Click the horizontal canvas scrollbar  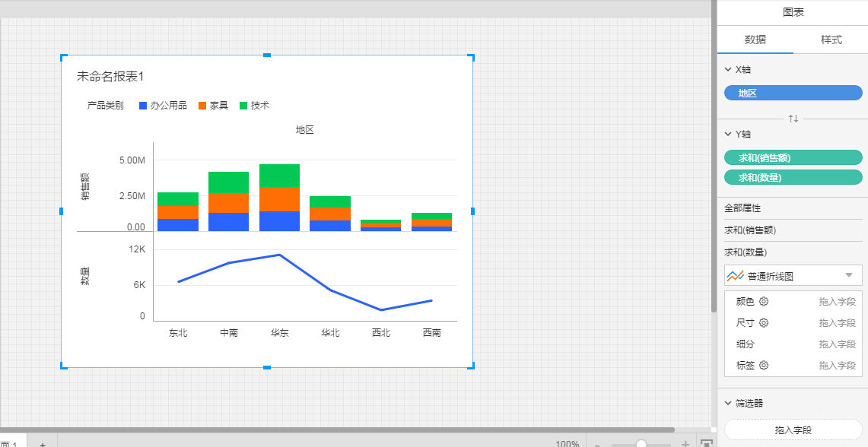[x=337, y=430]
